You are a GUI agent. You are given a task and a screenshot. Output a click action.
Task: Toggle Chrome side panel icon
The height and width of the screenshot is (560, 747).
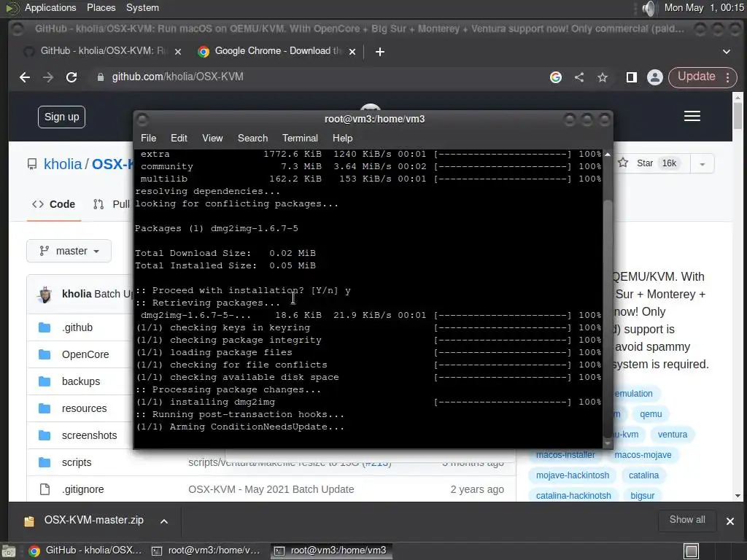tap(631, 77)
